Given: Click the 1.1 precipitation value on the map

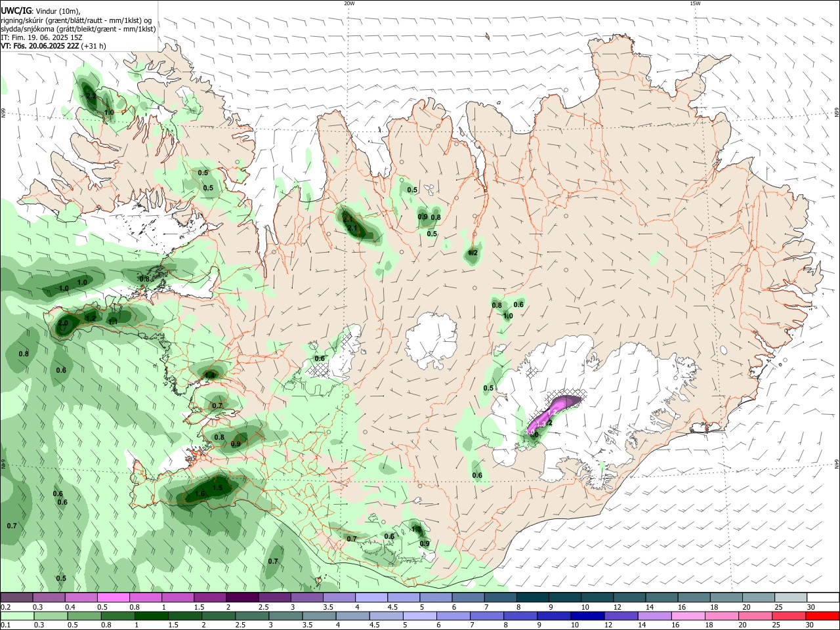Looking at the screenshot, I should click(113, 322).
